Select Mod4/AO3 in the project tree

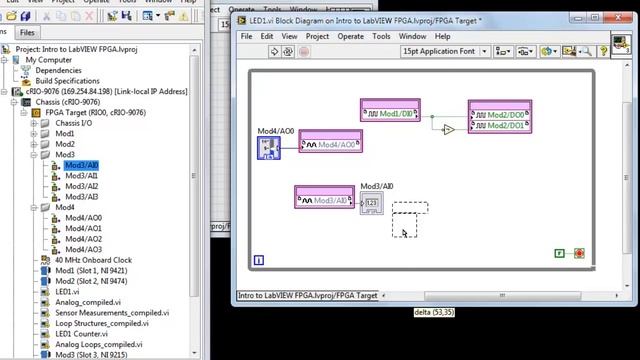pos(84,249)
